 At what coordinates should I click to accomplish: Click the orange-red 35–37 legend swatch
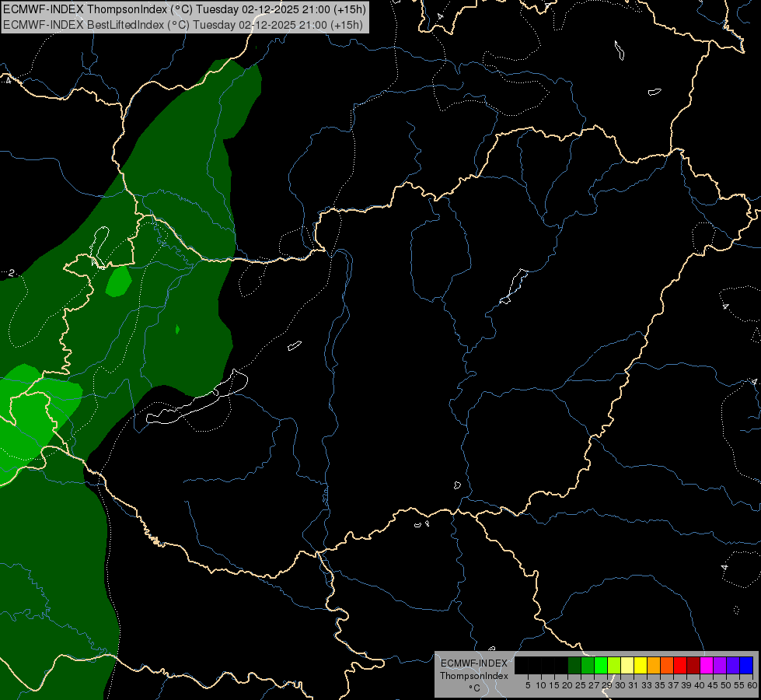tap(667, 665)
